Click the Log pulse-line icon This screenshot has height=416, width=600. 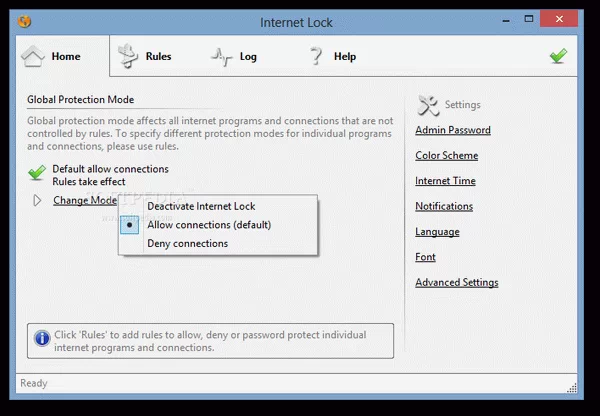coord(222,57)
